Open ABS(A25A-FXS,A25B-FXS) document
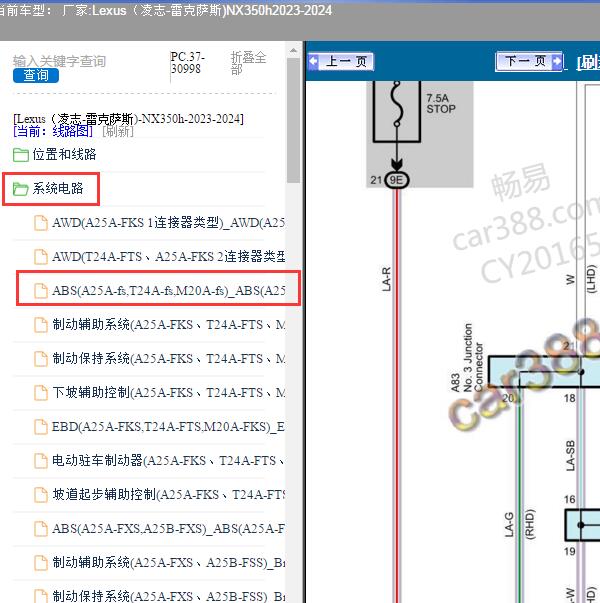Screen dimensions: 600x603 click(168, 528)
